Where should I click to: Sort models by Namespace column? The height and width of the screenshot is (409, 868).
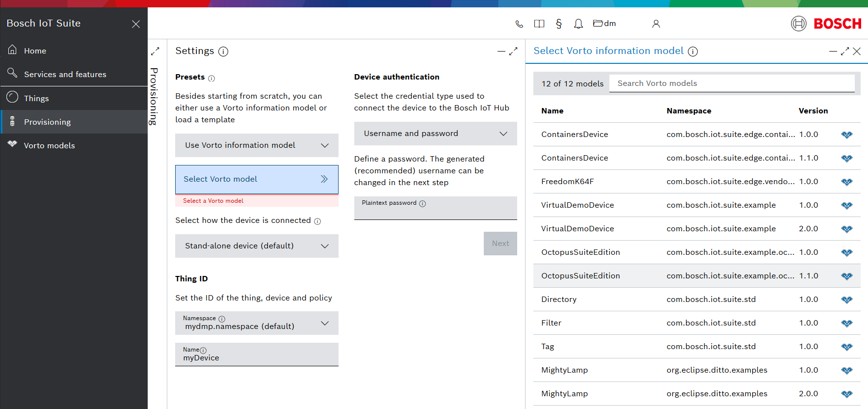click(689, 111)
